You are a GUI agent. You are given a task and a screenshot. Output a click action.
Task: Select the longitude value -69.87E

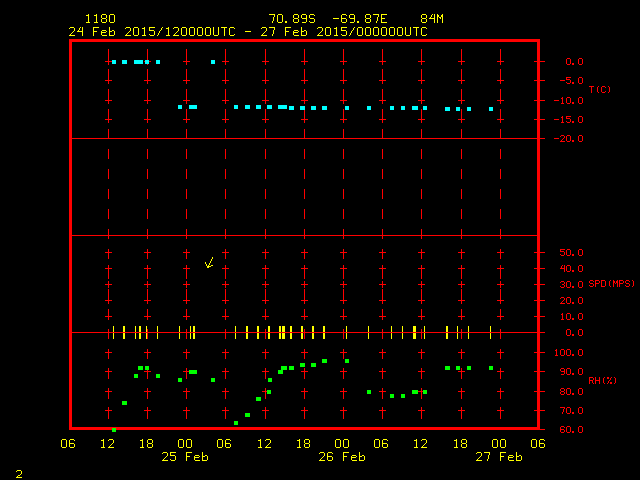[x=360, y=19]
